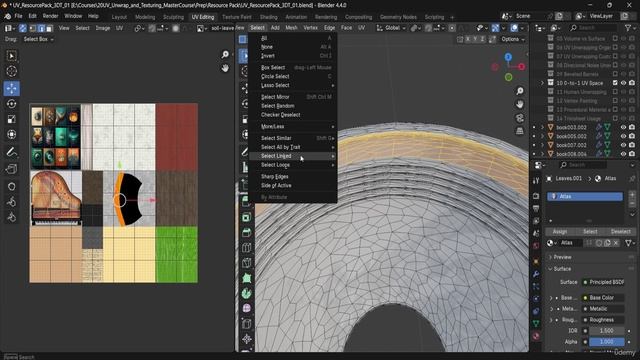Select the Move tool in UV editor
Screen dimensions: 640x360
[x=11, y=88]
